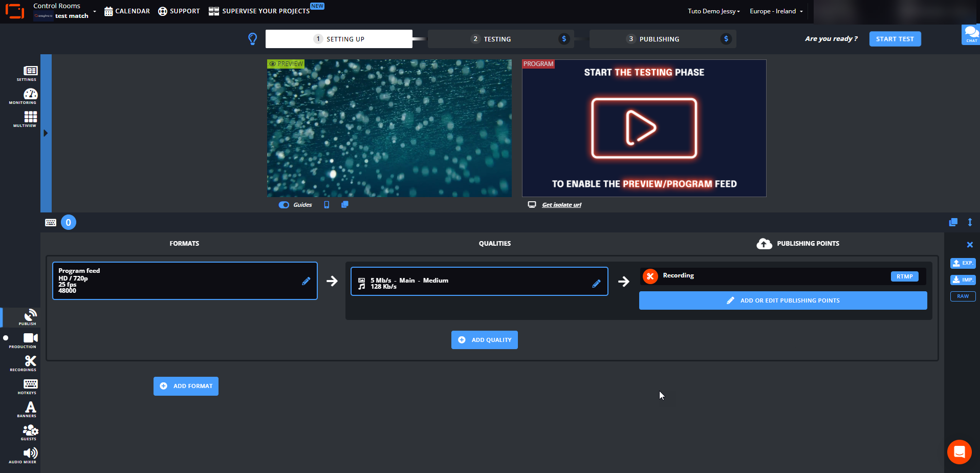Screen dimensions: 980x473
Task: Toggle mobile view icon under preview
Action: [x=326, y=205]
